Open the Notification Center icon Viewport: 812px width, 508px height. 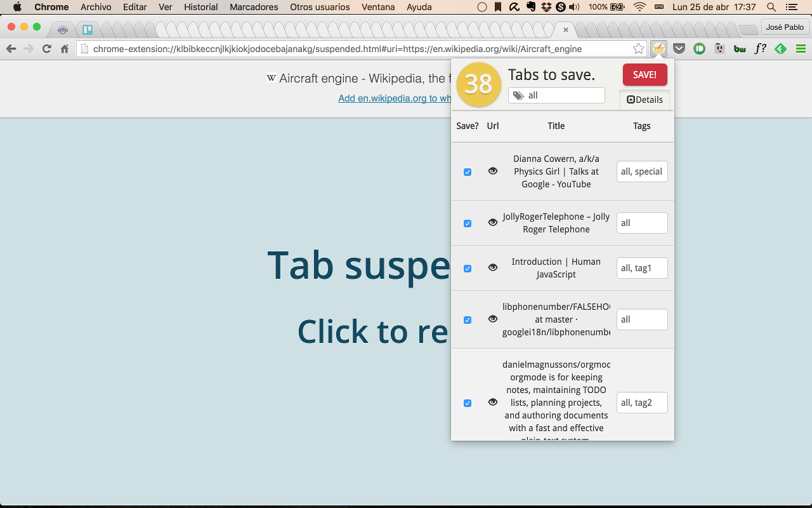point(790,7)
